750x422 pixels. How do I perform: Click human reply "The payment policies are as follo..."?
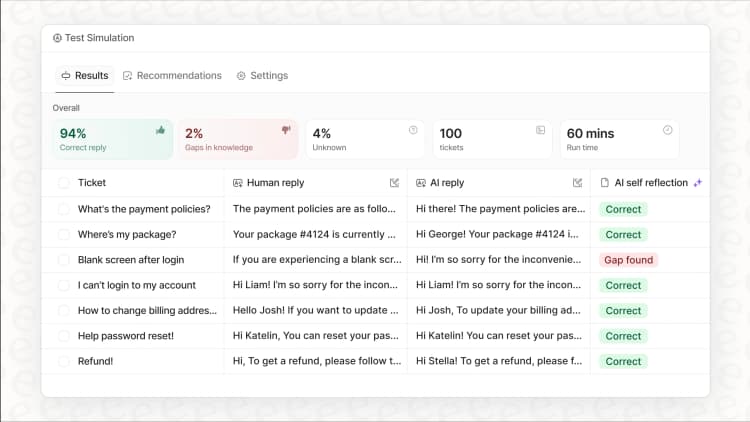click(314, 209)
